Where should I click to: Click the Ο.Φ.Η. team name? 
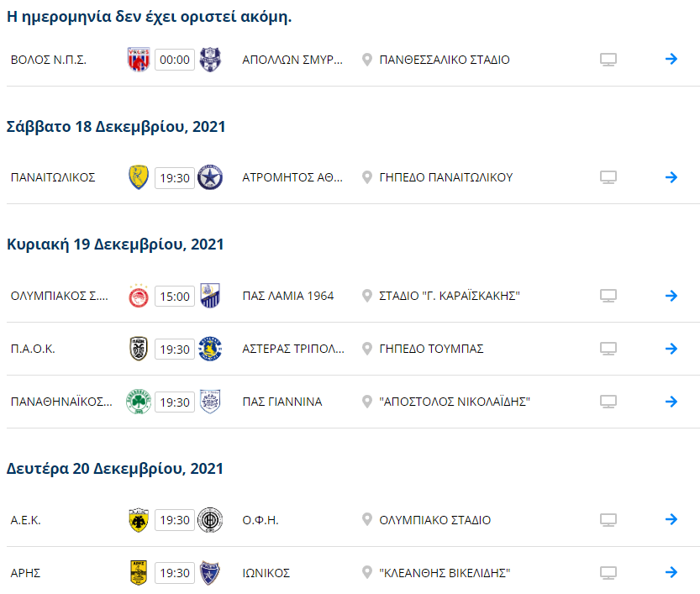point(260,520)
